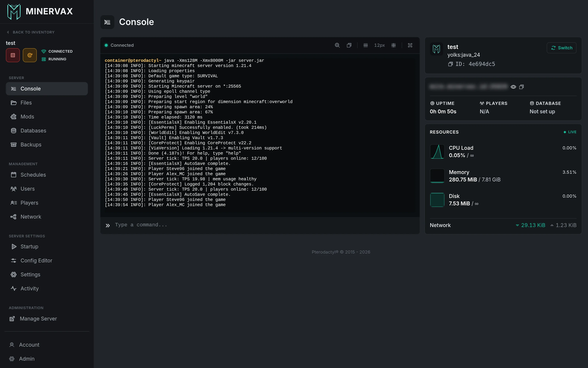588x368 pixels.
Task: Stop the server with the red button
Action: [x=13, y=55]
